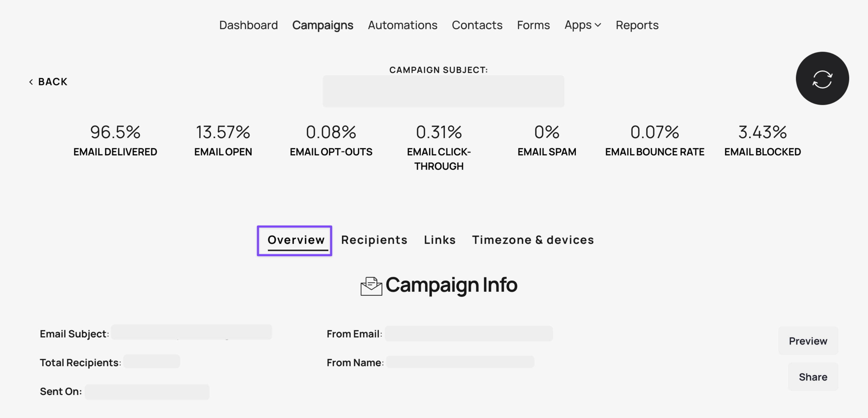
Task: Open the Campaigns section
Action: pyautogui.click(x=322, y=25)
